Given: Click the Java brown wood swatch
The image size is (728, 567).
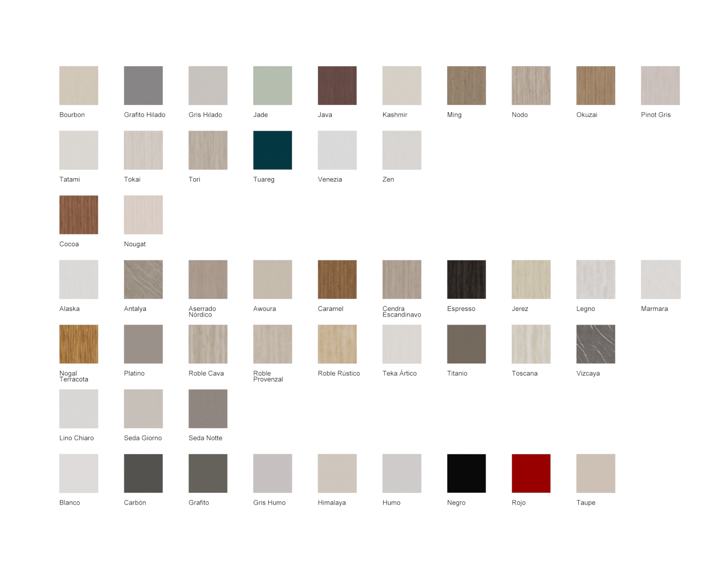Looking at the screenshot, I should click(x=337, y=86).
